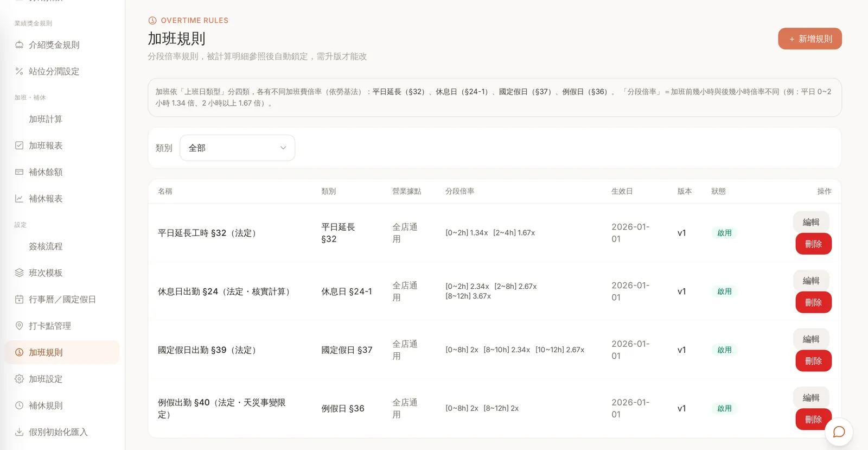
Task: Click the clock icon beside 補休規則
Action: click(19, 405)
